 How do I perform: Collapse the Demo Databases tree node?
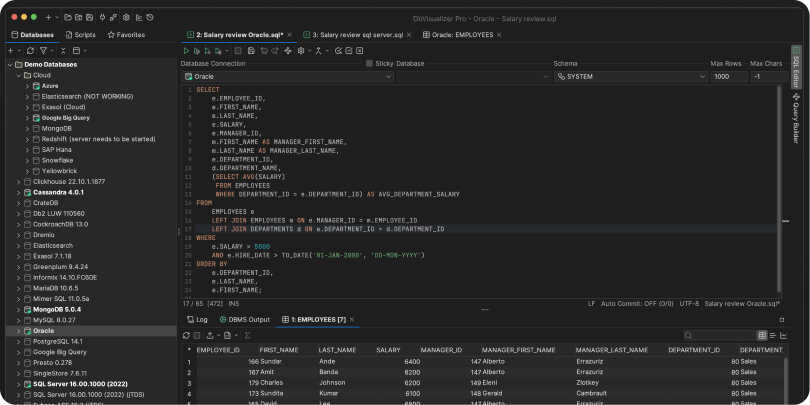10,64
